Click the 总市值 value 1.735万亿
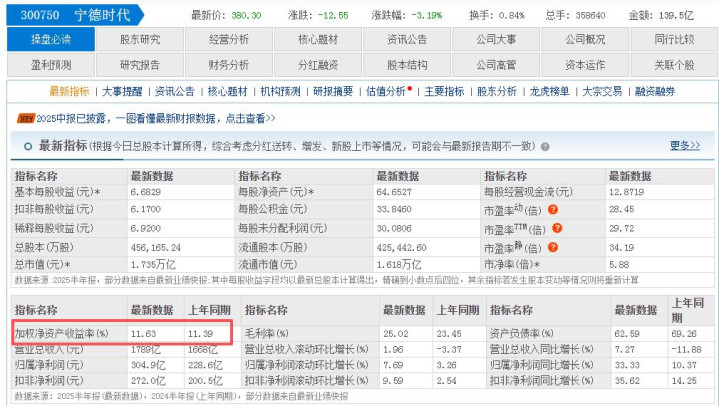Image resolution: width=719 pixels, height=406 pixels. tap(153, 265)
